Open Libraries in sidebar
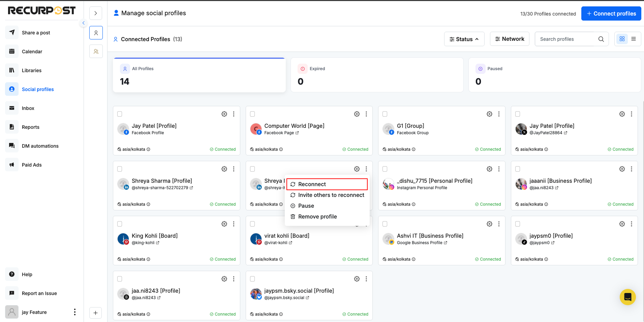Screen dimensions: 644x322 click(42, 70)
